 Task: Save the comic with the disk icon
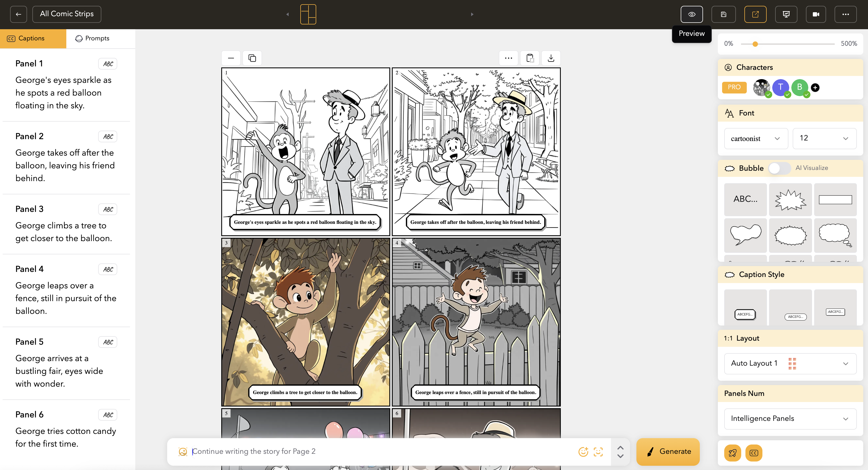[x=723, y=14]
